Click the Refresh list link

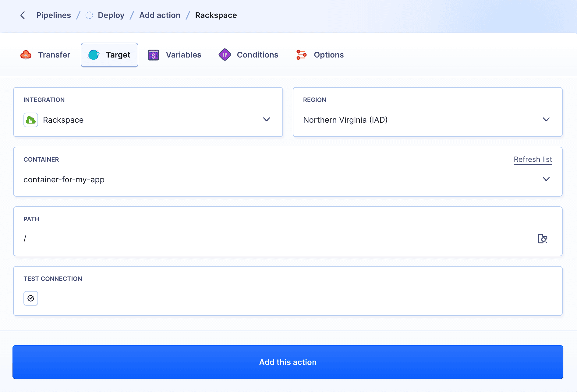533,159
